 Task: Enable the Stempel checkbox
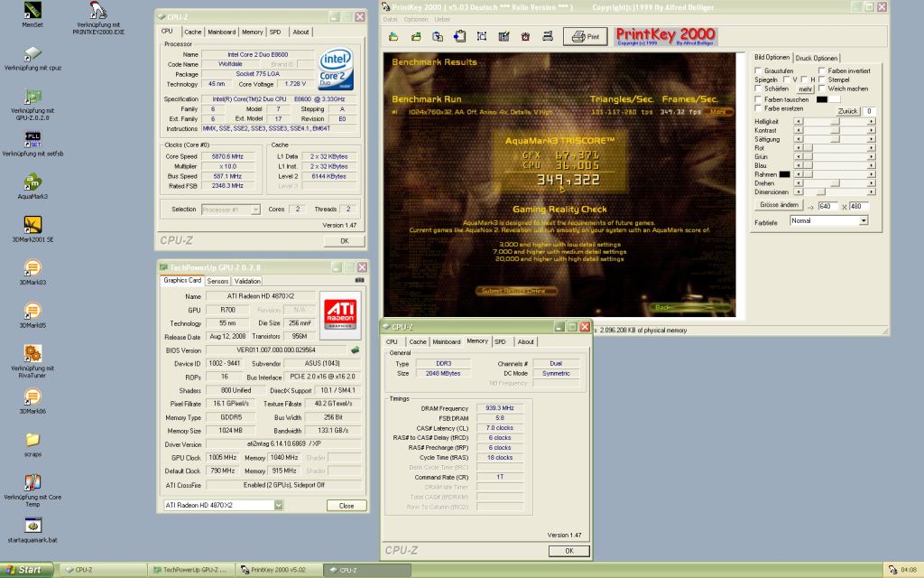coord(822,79)
